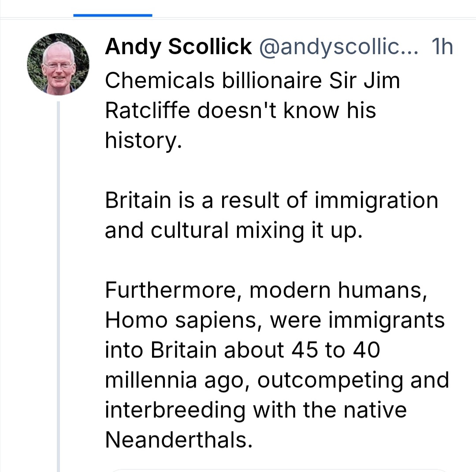Open Andy Scollick's profile picture
The height and width of the screenshot is (472, 476).
[58, 64]
